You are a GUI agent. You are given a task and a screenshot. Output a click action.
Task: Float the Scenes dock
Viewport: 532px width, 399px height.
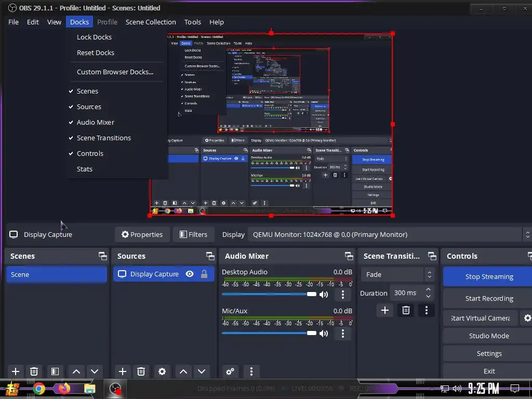click(x=102, y=256)
